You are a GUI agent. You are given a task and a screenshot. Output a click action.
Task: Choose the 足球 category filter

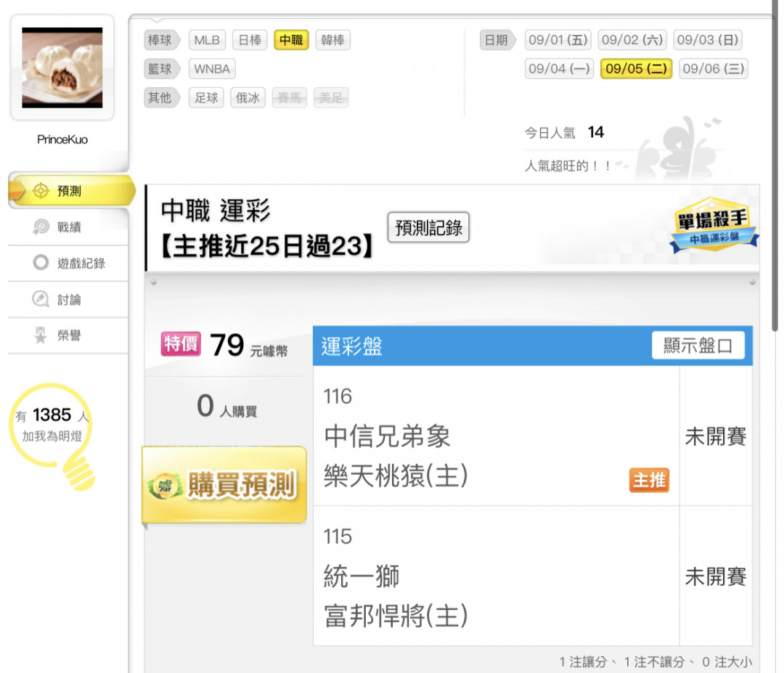pyautogui.click(x=206, y=97)
